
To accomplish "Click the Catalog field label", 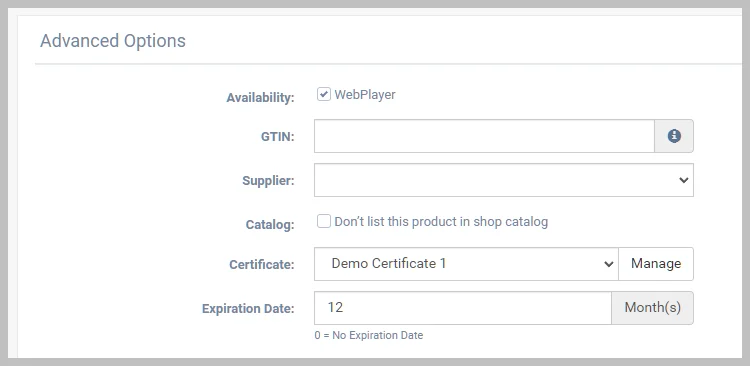I will coord(270,225).
